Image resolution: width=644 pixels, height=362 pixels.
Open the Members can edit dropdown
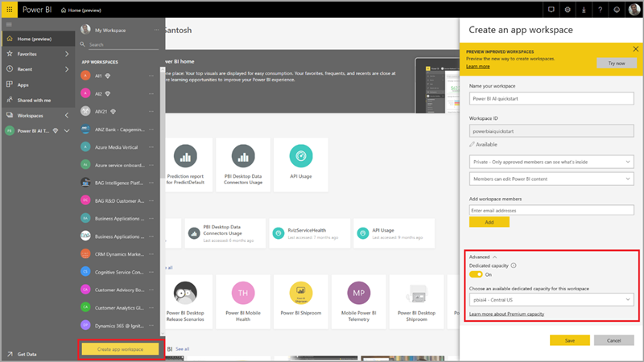[x=551, y=178]
